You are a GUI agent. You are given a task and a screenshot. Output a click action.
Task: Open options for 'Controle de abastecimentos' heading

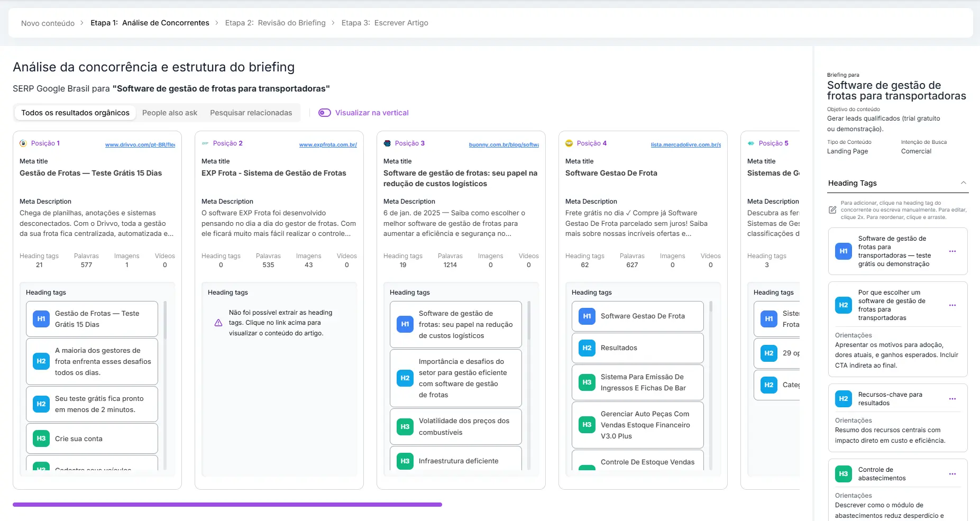pyautogui.click(x=952, y=474)
